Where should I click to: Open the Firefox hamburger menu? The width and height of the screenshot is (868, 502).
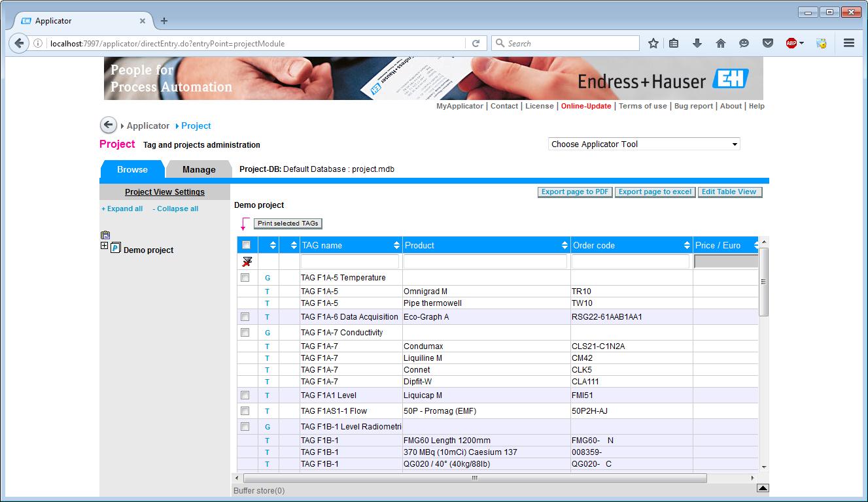pos(849,43)
